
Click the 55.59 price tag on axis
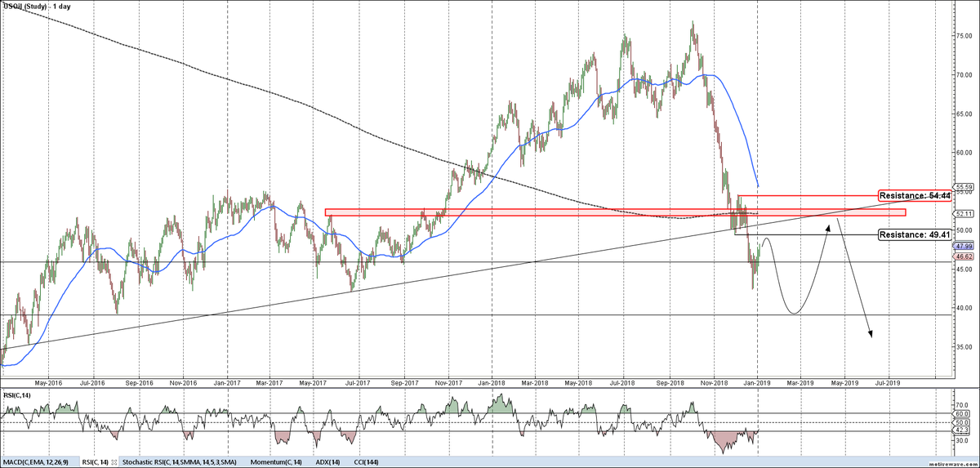point(963,187)
